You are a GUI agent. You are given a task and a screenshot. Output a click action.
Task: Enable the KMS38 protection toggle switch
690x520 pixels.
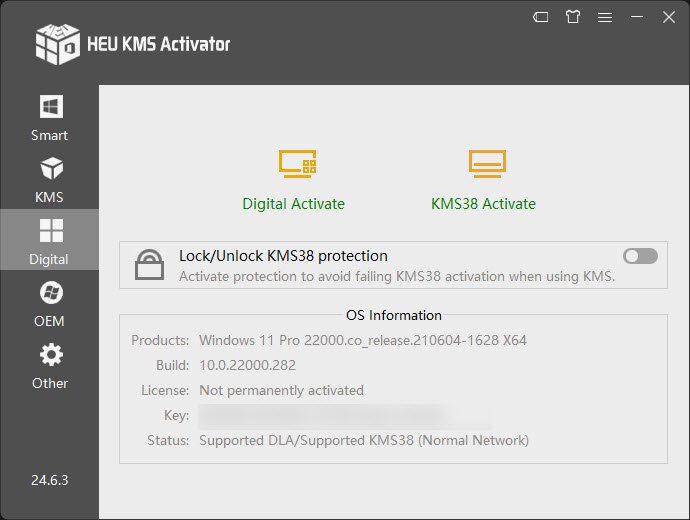tap(640, 256)
